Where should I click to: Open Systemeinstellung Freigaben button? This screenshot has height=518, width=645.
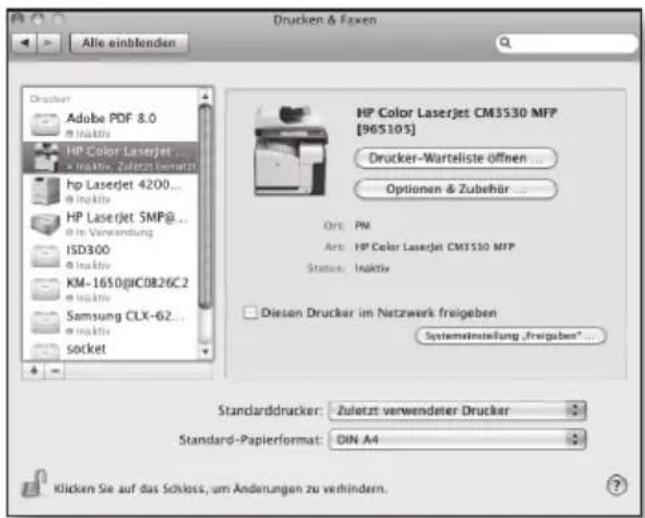(510, 336)
